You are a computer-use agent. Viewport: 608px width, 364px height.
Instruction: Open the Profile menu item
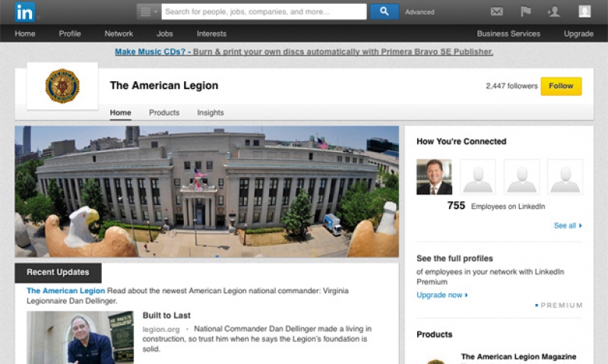tap(70, 33)
